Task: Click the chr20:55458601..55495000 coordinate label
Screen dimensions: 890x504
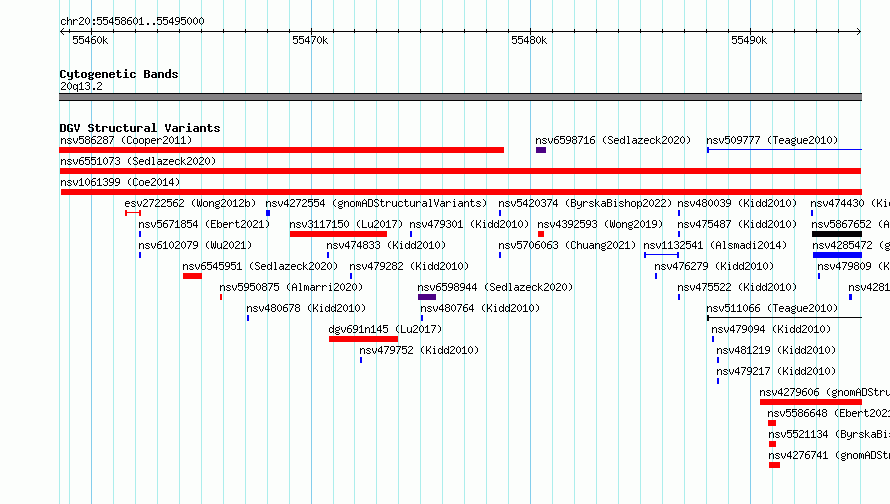Action: point(132,21)
